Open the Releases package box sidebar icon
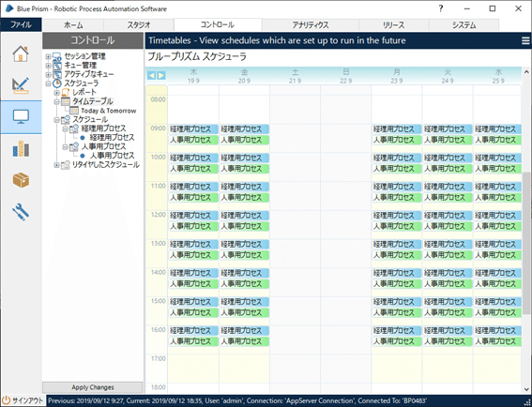 tap(21, 180)
